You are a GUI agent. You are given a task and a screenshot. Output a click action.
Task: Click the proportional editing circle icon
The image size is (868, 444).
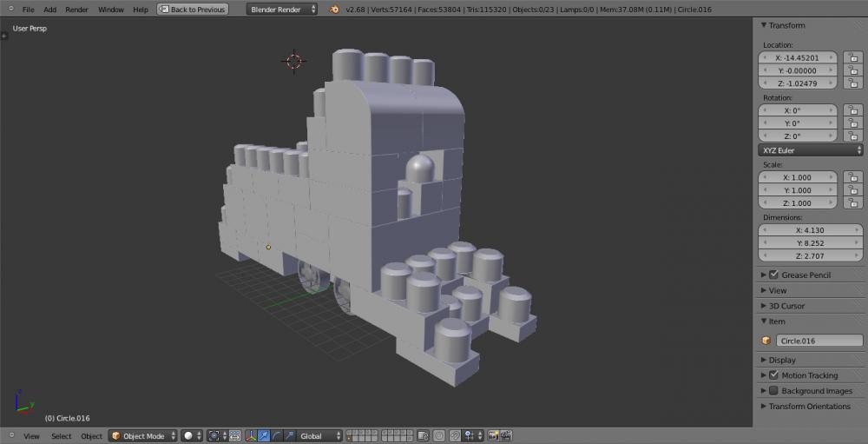click(439, 435)
